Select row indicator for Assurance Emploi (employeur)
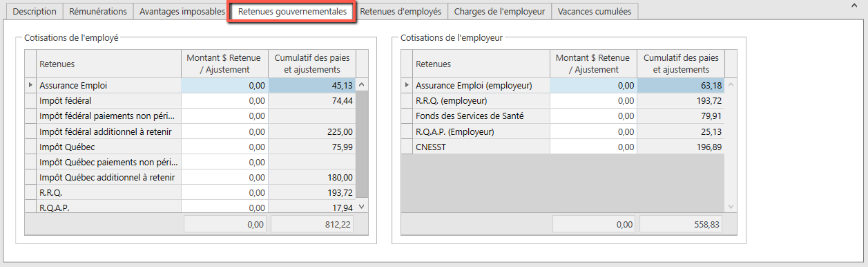Viewport: 868px width, 267px height. [406, 86]
